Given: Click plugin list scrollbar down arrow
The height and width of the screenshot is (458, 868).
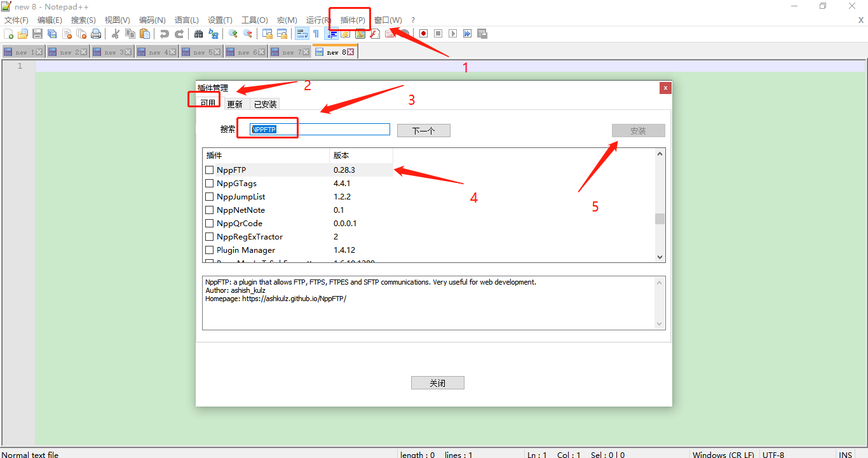Looking at the screenshot, I should (x=660, y=257).
